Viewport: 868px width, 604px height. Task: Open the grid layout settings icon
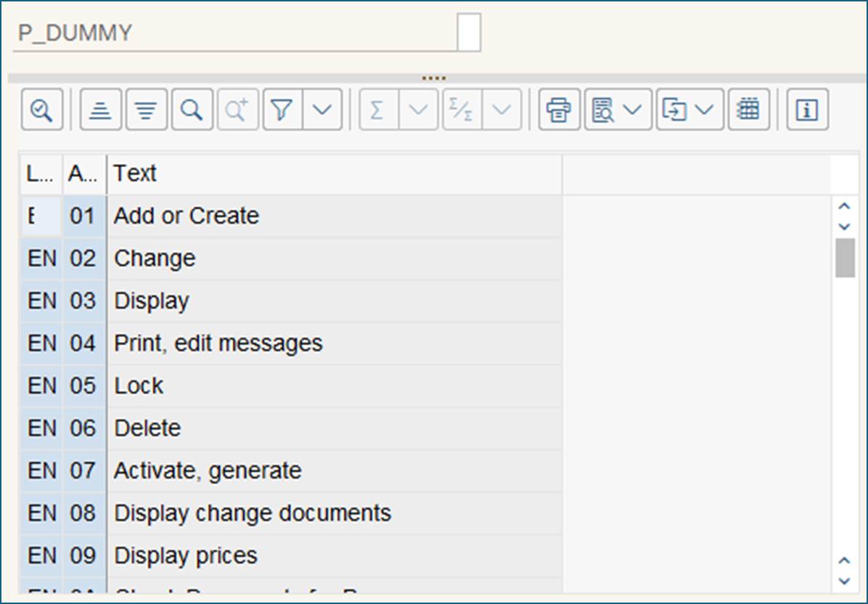(x=748, y=110)
